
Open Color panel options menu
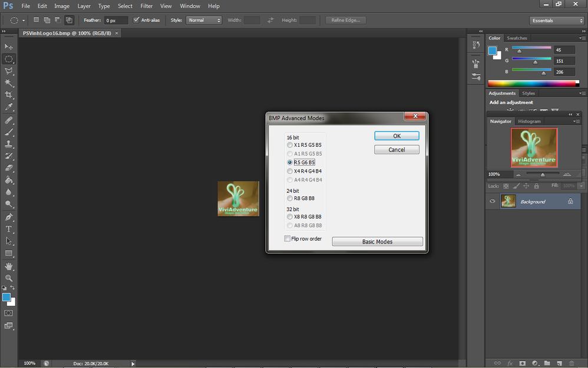582,38
